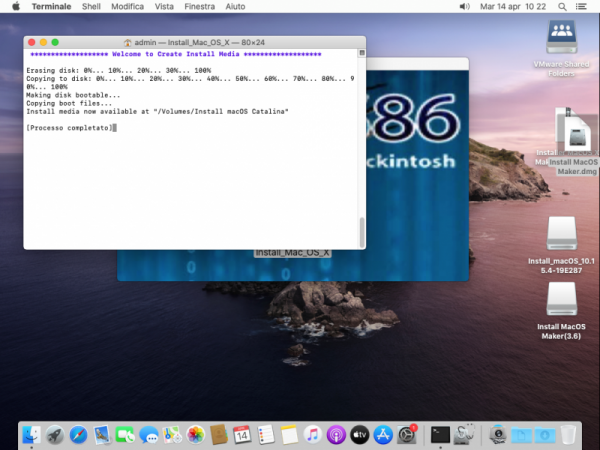Click the 'Welcome to Create Install Media' header

pos(176,54)
